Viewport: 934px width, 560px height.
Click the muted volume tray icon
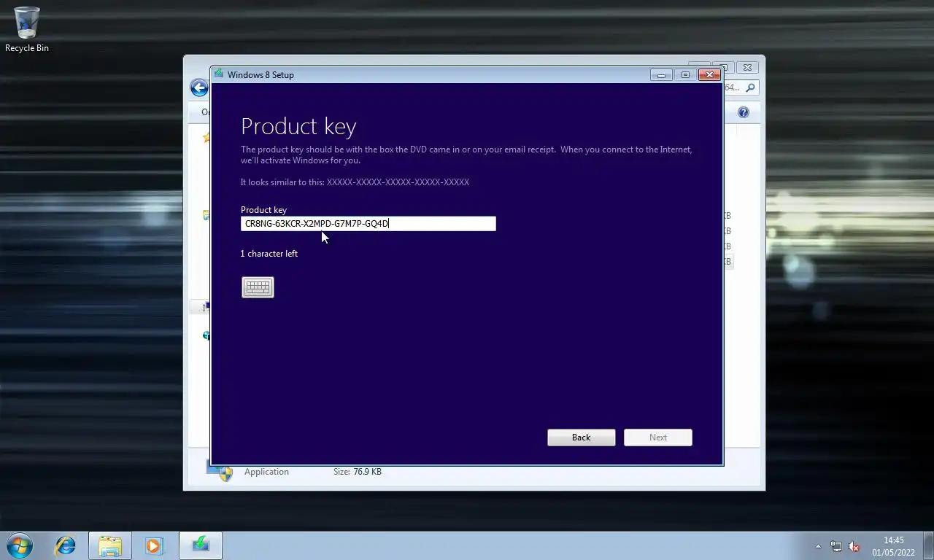point(854,546)
